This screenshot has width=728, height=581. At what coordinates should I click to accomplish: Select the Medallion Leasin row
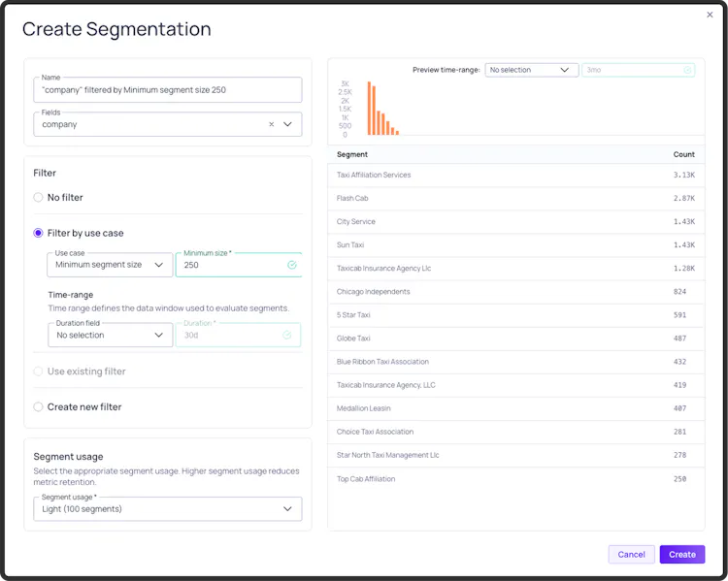click(515, 408)
